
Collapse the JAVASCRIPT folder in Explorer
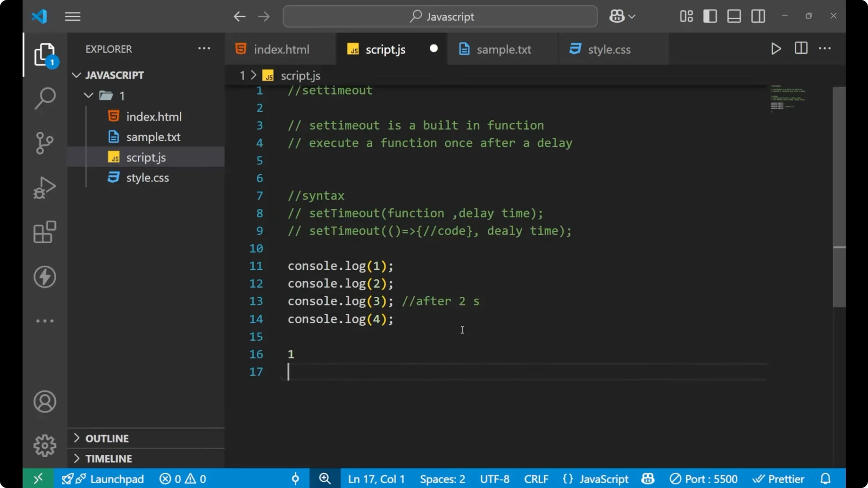coord(76,75)
